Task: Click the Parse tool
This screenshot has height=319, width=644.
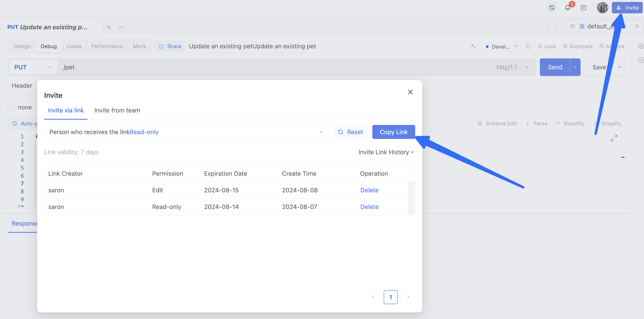Action: [537, 123]
